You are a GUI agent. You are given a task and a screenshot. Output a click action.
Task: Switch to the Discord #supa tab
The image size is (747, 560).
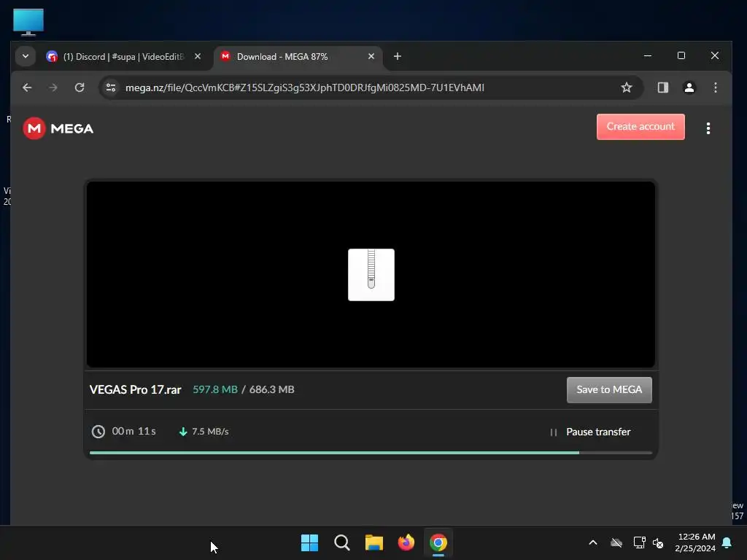pyautogui.click(x=124, y=57)
